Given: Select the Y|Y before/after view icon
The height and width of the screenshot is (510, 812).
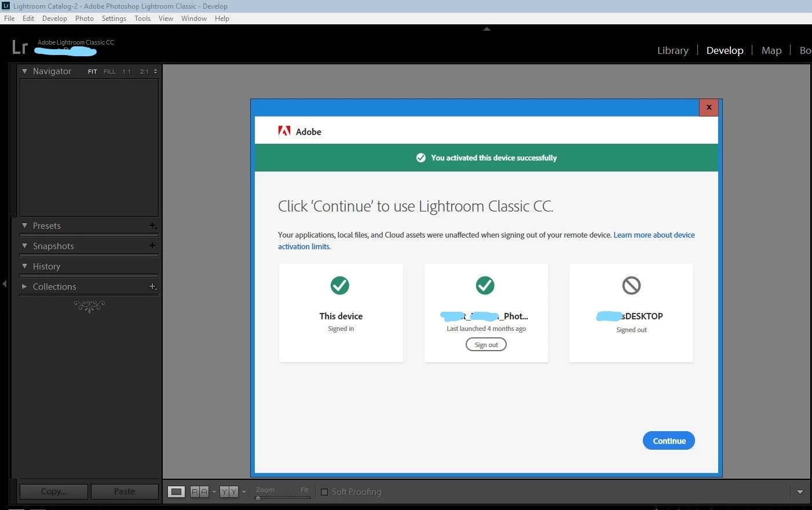Looking at the screenshot, I should [229, 492].
